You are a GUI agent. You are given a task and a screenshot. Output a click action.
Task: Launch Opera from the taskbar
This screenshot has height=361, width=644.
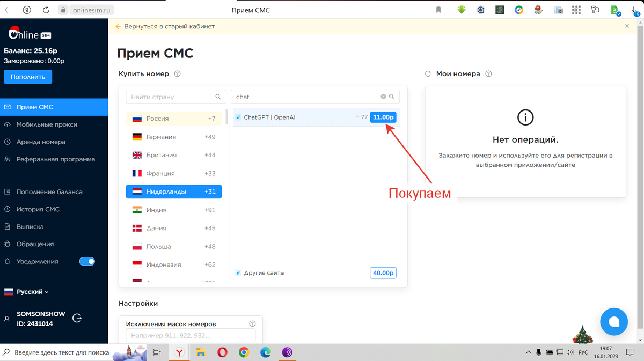point(222,352)
